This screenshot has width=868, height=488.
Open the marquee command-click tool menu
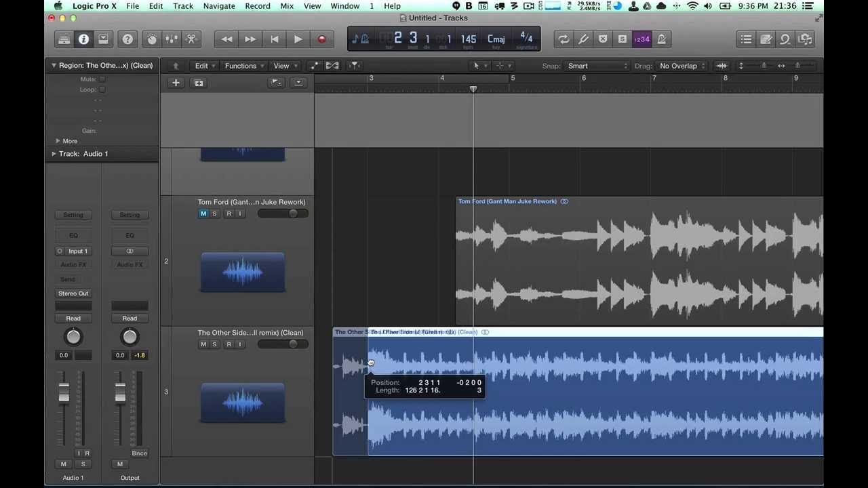(x=503, y=66)
